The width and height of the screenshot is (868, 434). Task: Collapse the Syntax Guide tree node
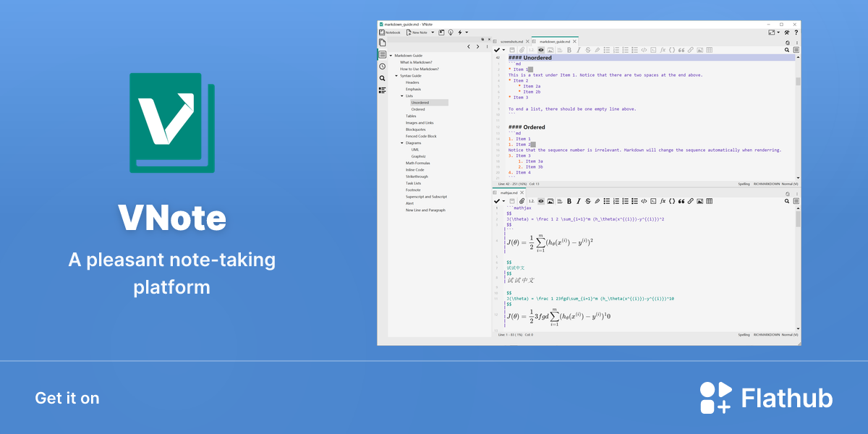(396, 76)
